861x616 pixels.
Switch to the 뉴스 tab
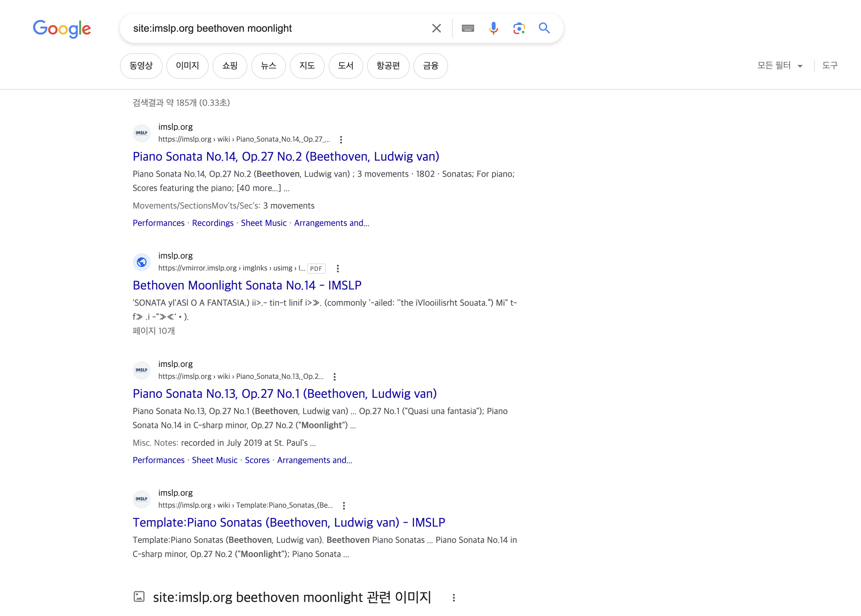(269, 66)
